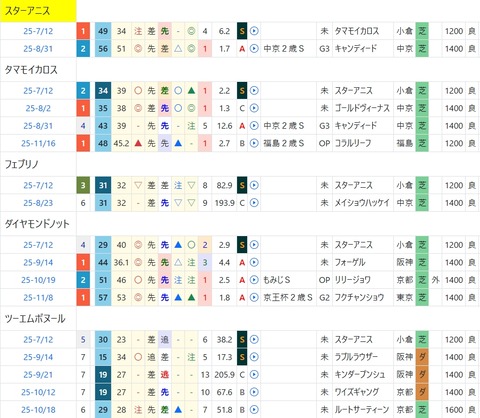Play race video in the 2.2 odds row
The height and width of the screenshot is (418, 480).
(x=254, y=91)
